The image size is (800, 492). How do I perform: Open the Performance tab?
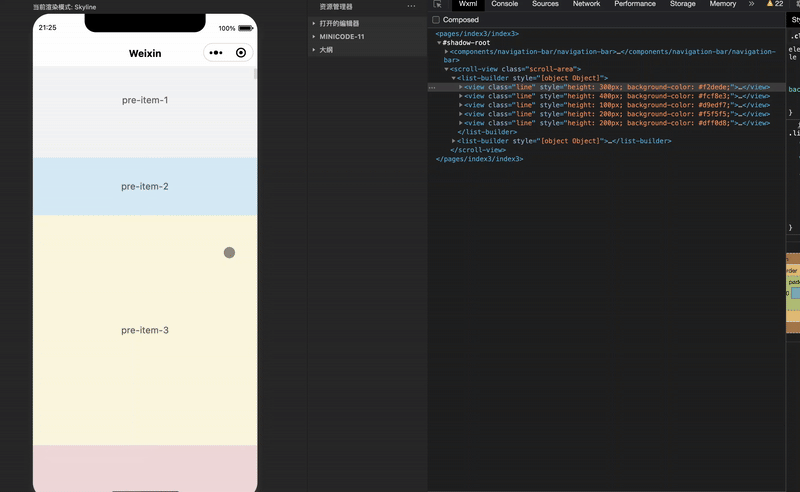tap(635, 4)
